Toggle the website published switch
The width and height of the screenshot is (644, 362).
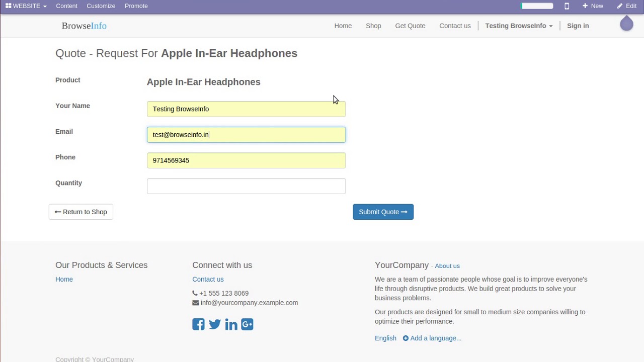537,6
